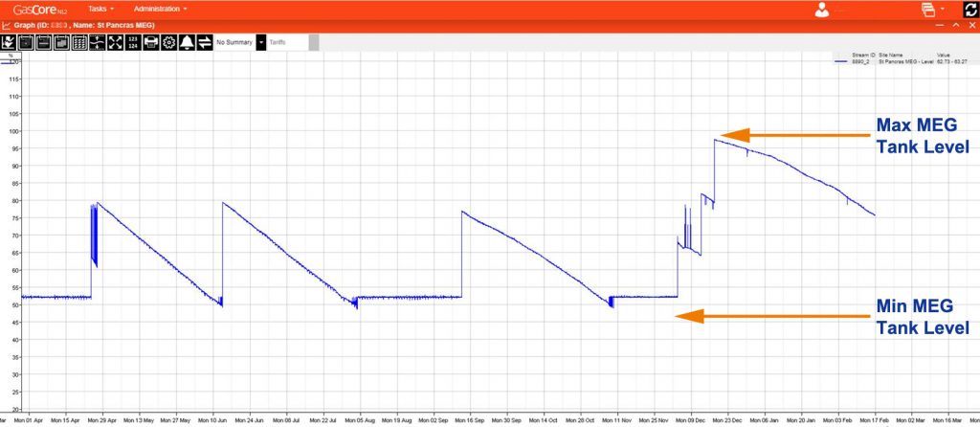Click the data table grid icon
The height and width of the screenshot is (427, 980).
tap(79, 42)
